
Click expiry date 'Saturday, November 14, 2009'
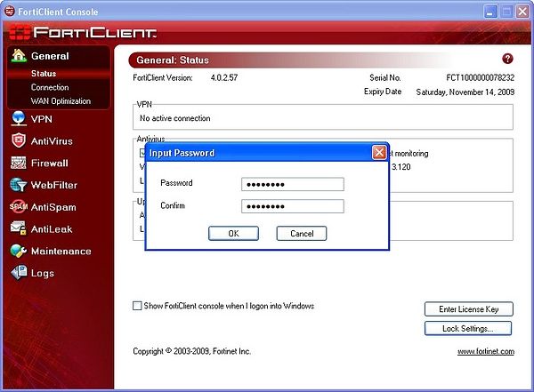[x=465, y=92]
